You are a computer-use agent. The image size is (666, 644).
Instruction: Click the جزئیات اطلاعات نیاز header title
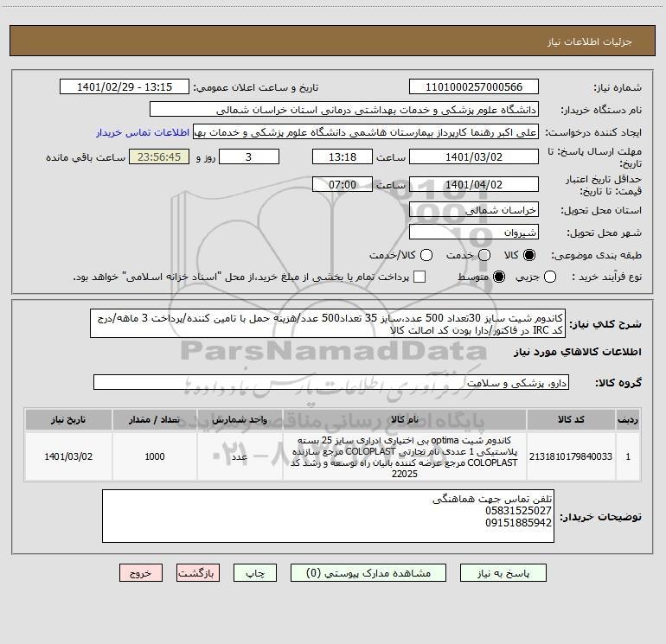[x=589, y=41]
